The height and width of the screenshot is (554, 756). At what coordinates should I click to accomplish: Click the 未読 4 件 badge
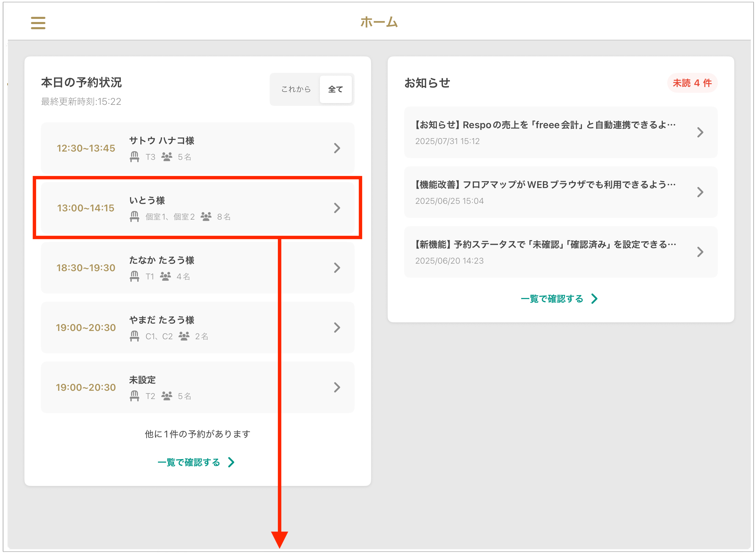pos(692,83)
